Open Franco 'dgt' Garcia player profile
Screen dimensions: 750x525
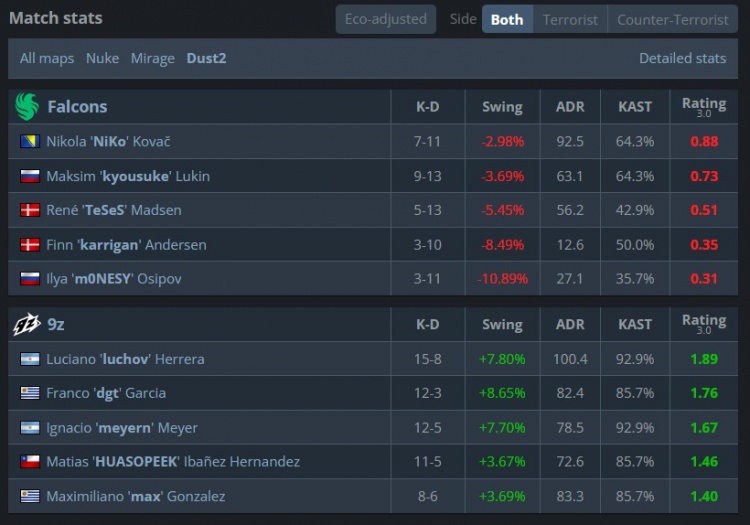pos(106,393)
